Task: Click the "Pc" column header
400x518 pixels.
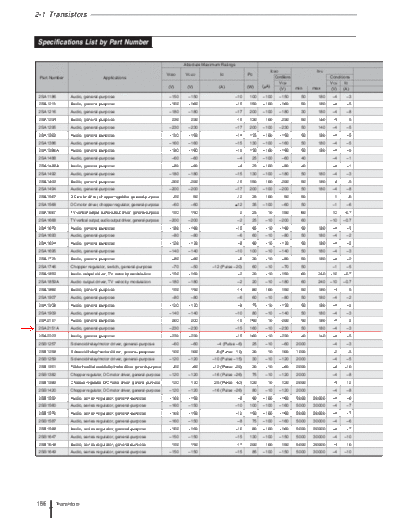Action: pos(250,74)
